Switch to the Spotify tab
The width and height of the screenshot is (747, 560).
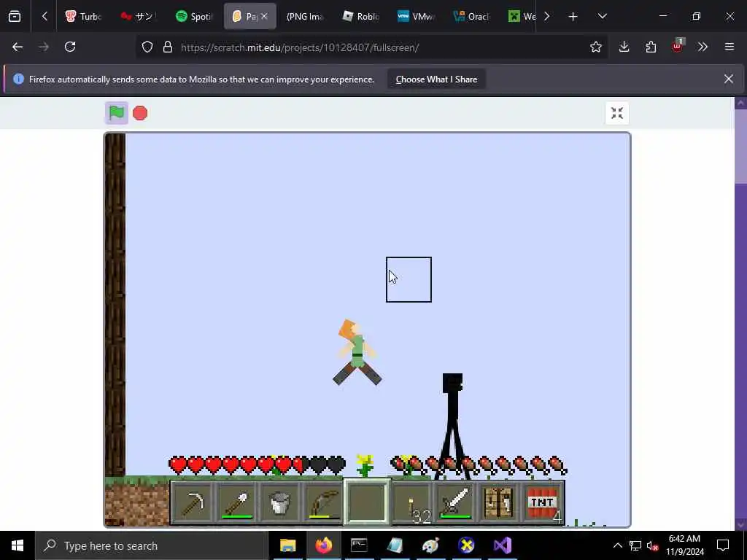pos(193,16)
